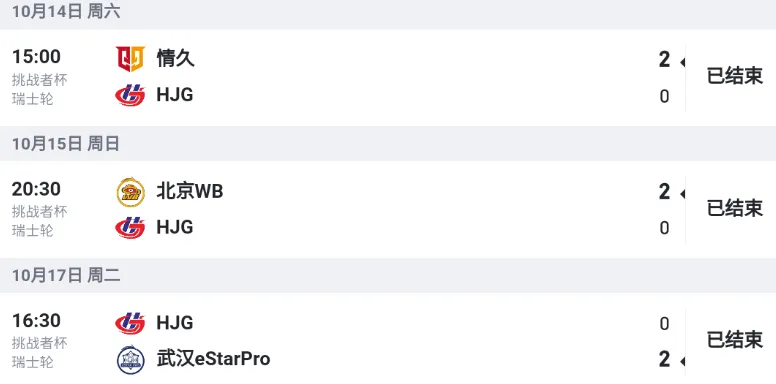
Task: Click the 情久 team logo
Action: pos(131,59)
